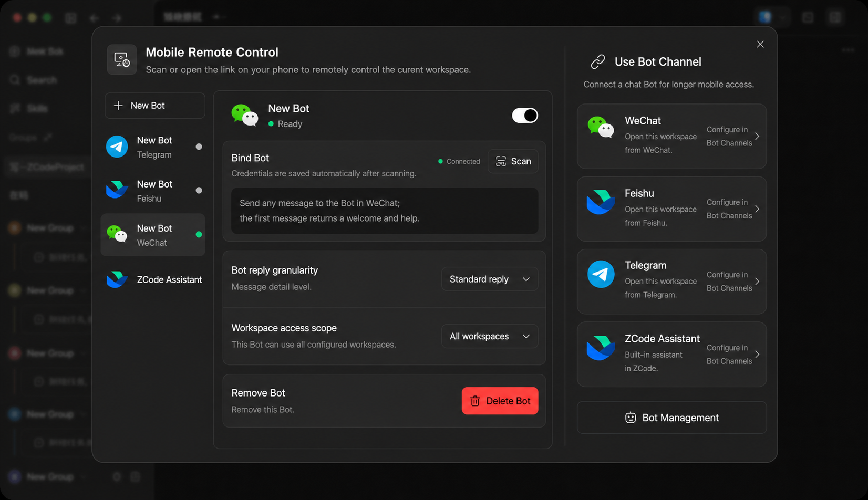The height and width of the screenshot is (500, 868).
Task: Click grey status dot on Feishu bot
Action: tap(199, 190)
